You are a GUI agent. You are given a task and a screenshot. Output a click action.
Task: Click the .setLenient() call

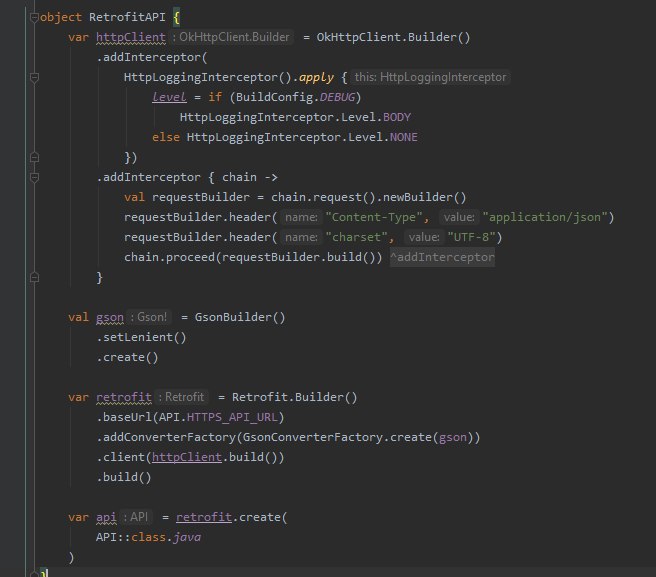(x=141, y=337)
